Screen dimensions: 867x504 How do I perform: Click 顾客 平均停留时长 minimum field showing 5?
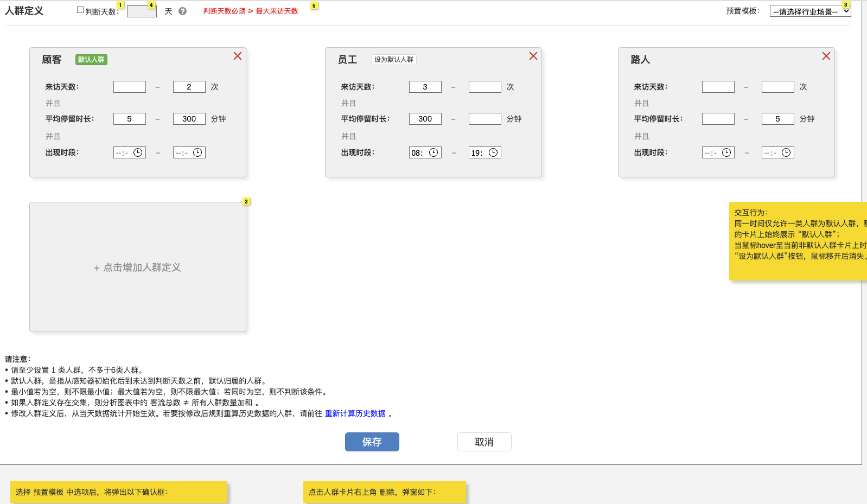pos(130,119)
